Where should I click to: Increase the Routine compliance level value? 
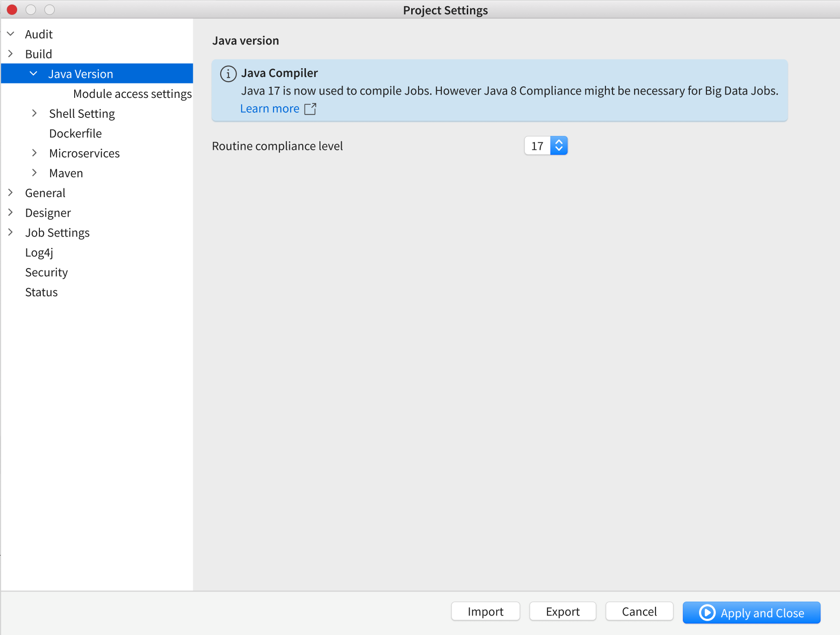(559, 142)
